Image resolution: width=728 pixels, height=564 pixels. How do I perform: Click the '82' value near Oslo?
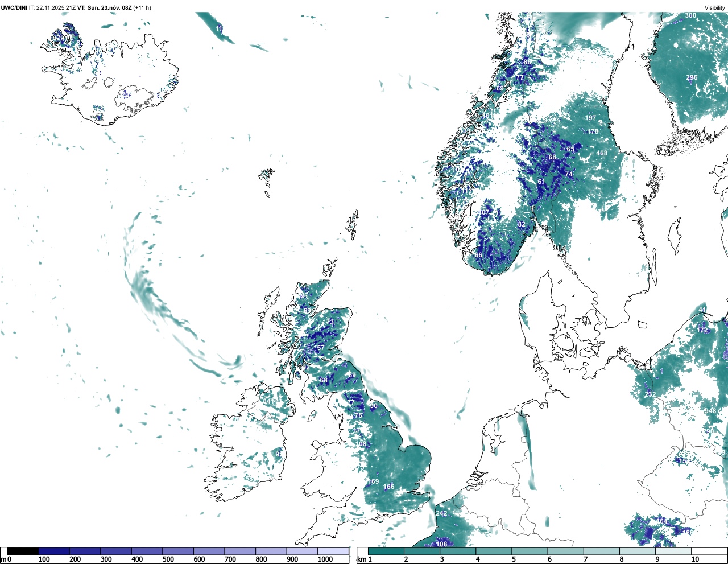tap(522, 224)
